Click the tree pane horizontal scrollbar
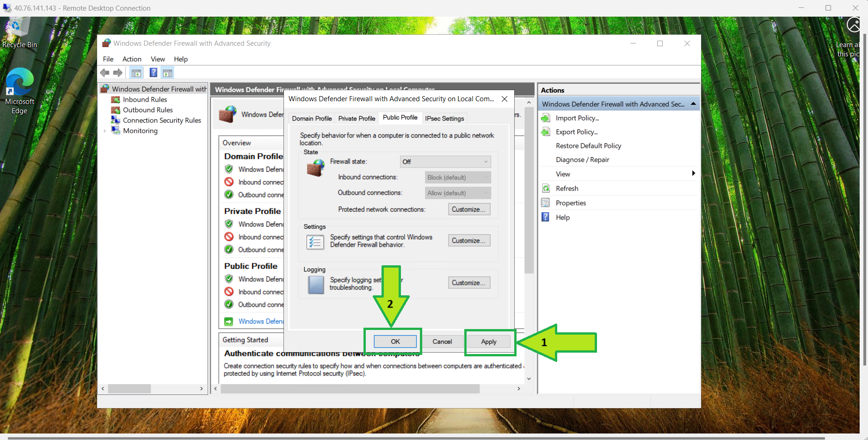This screenshot has height=440, width=868. [x=129, y=389]
